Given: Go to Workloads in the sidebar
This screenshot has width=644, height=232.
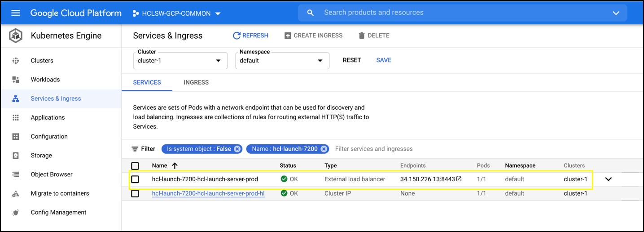Looking at the screenshot, I should click(45, 80).
